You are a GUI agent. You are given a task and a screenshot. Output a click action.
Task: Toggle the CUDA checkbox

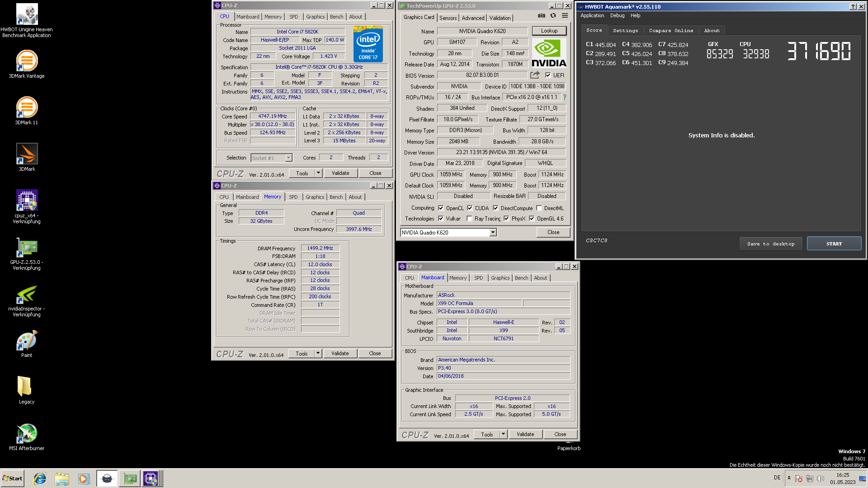[470, 208]
